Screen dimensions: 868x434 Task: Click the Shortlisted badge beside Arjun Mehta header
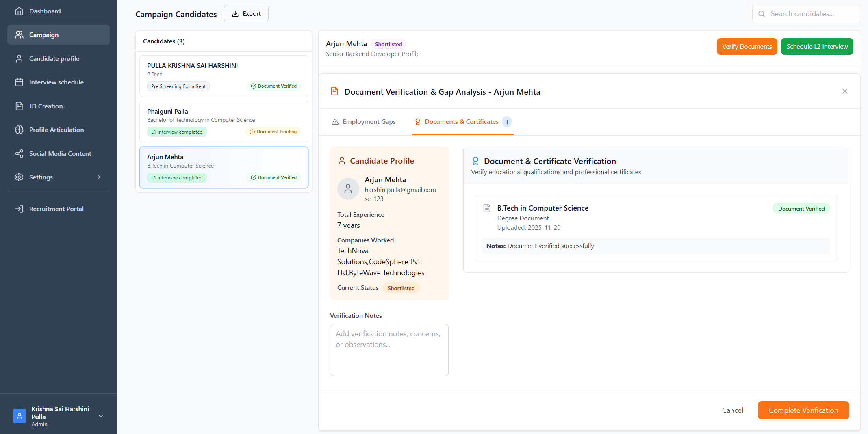tap(388, 44)
